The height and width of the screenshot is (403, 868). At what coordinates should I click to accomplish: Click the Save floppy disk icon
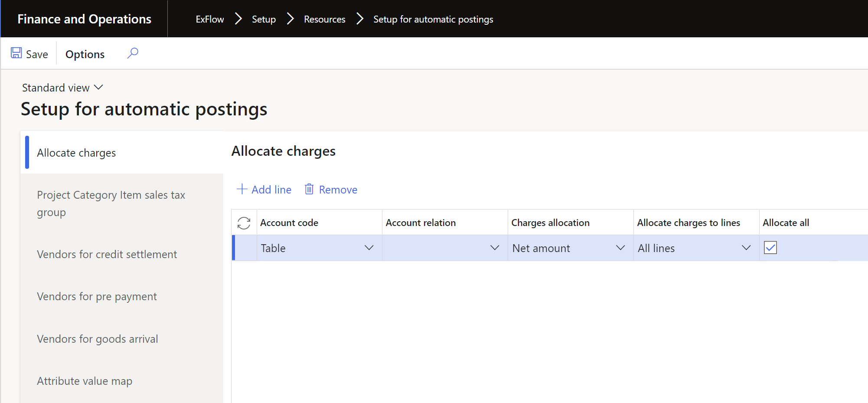coord(16,53)
